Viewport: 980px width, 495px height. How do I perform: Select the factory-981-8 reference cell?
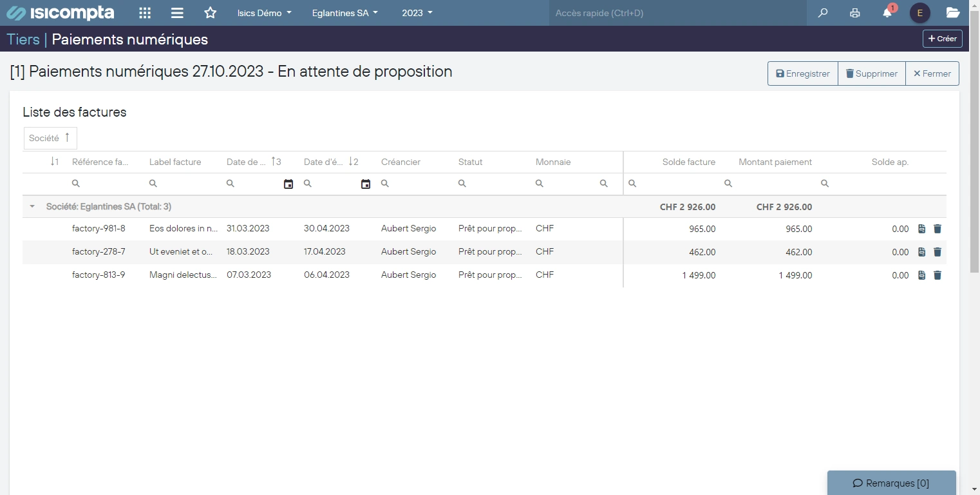(x=99, y=229)
